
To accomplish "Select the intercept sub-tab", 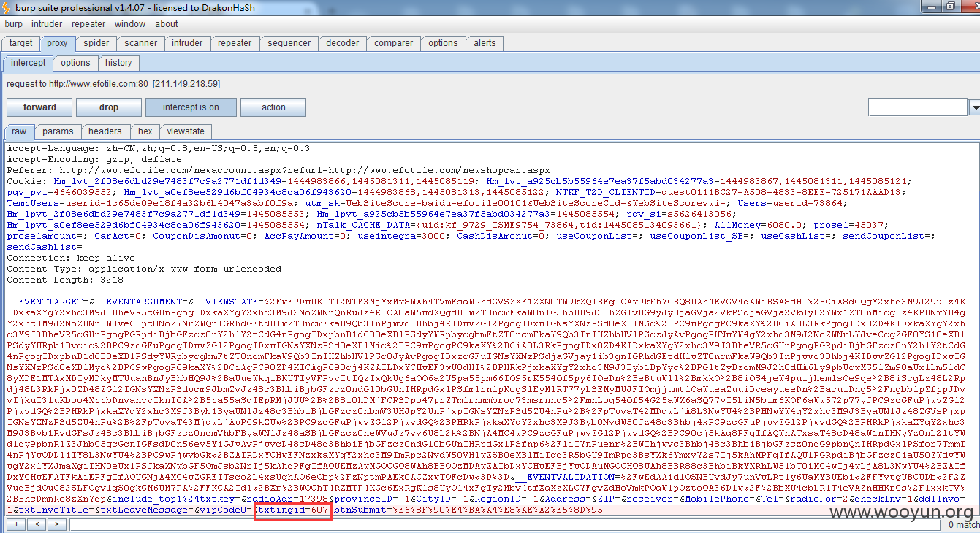I will 29,63.
